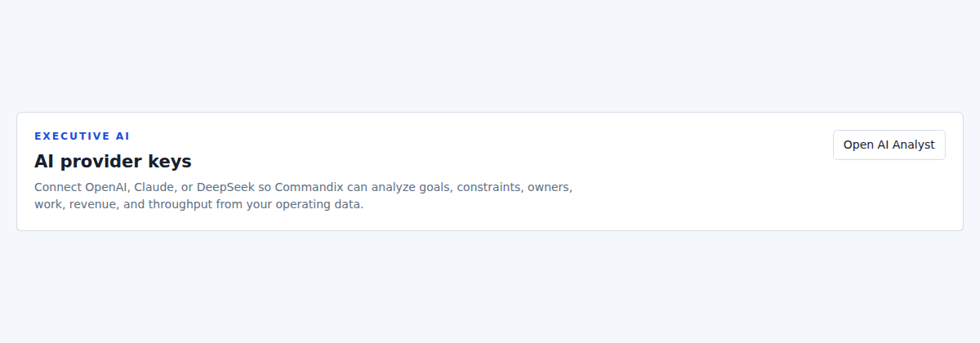The width and height of the screenshot is (980, 343).
Task: Open the AI Analyst button
Action: tap(889, 145)
